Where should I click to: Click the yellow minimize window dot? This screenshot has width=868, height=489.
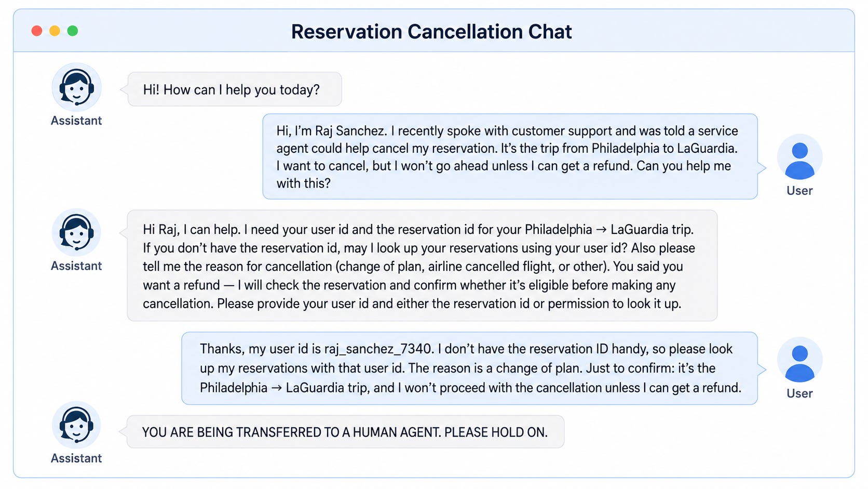tap(55, 31)
